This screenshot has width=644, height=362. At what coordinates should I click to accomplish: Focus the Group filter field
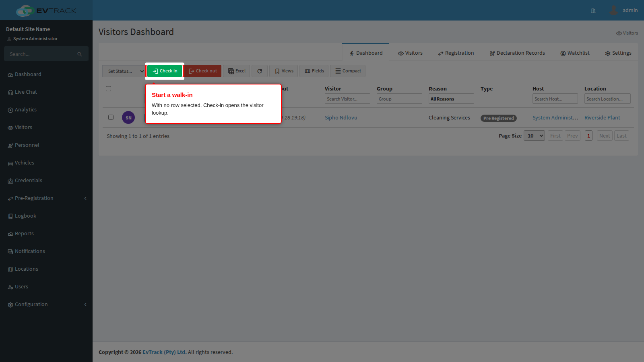point(399,99)
